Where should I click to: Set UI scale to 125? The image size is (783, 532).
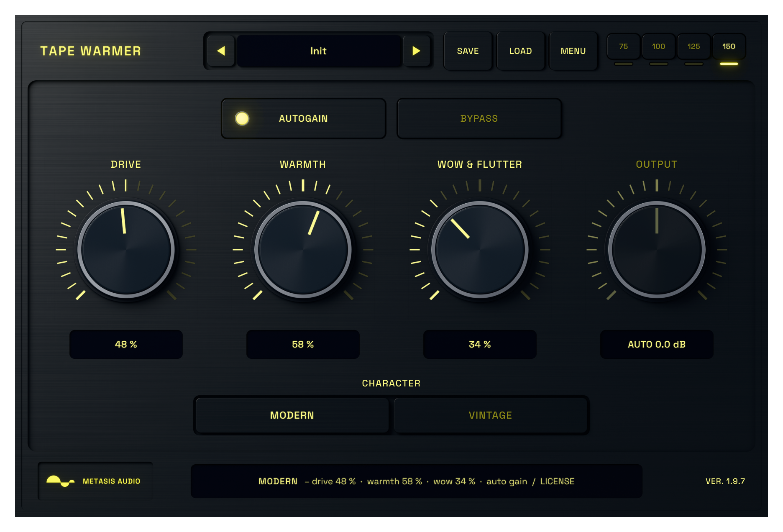[693, 47]
